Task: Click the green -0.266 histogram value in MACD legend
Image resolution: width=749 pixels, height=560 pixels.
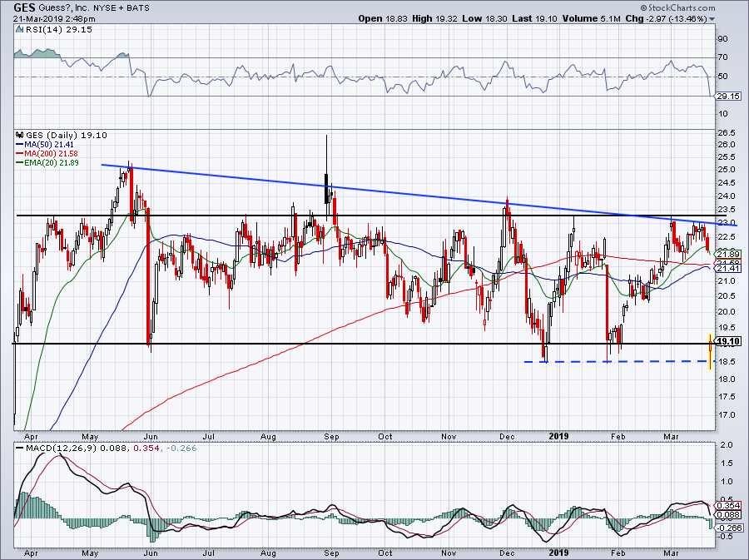Action: (x=181, y=448)
